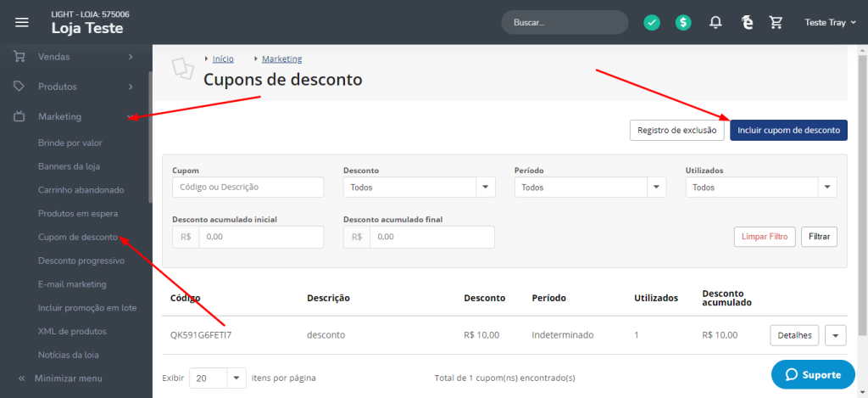
Task: Select Cupom de desconto in sidebar
Action: point(78,238)
